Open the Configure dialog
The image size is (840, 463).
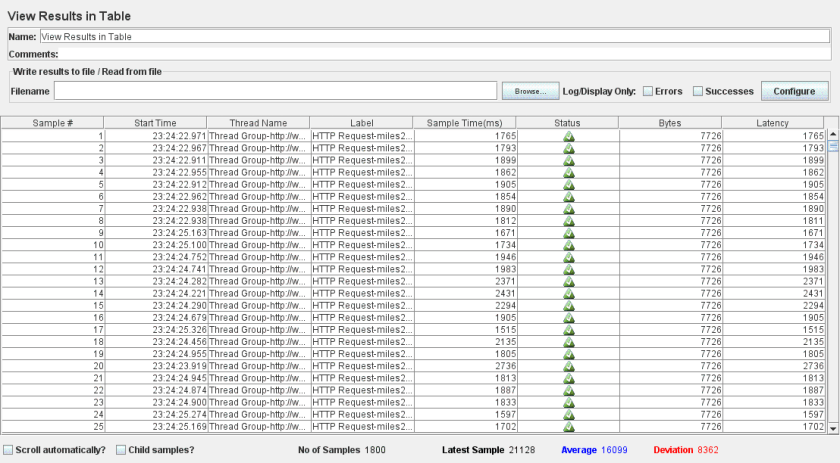pos(794,91)
